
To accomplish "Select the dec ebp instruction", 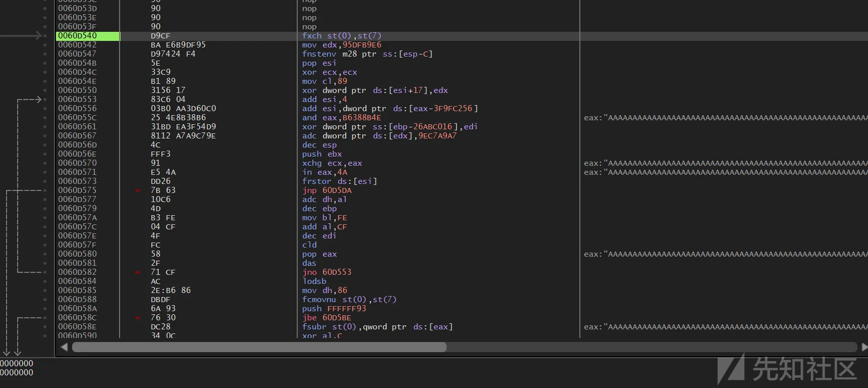I will [x=319, y=209].
